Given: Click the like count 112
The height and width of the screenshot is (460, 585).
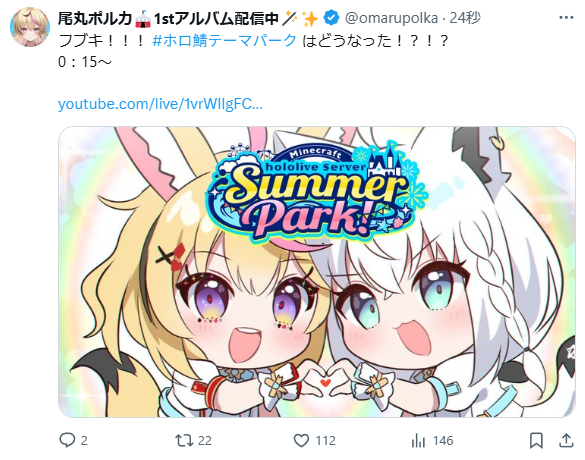Looking at the screenshot, I should point(325,441).
